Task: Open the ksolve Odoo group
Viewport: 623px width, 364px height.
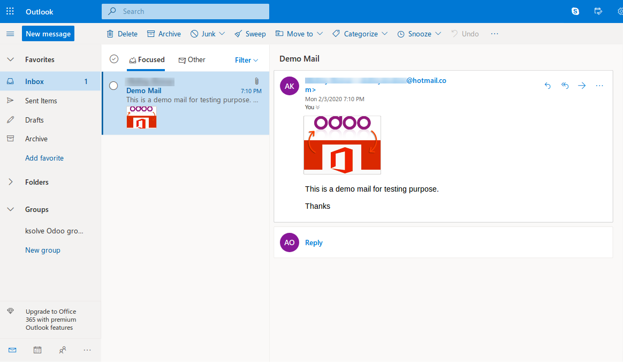Action: (x=54, y=231)
